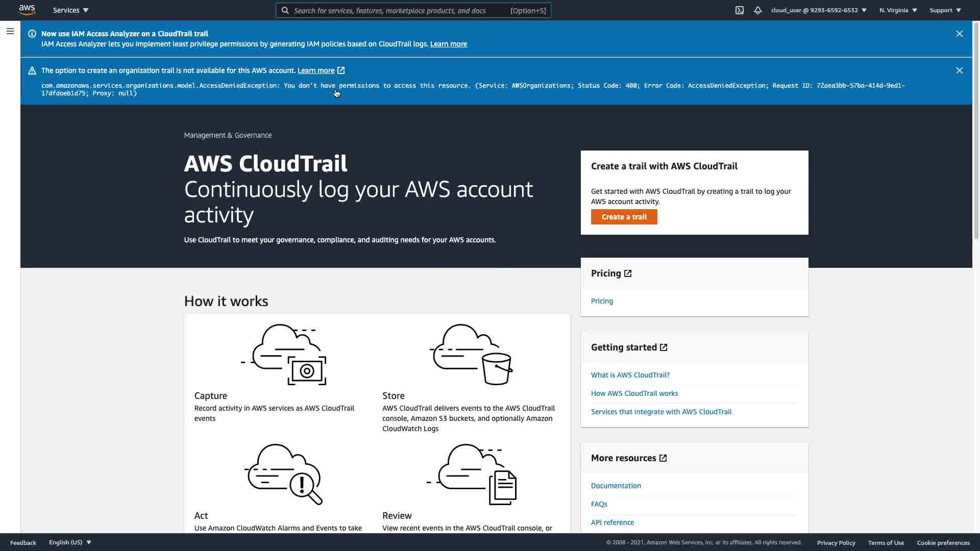Image resolution: width=980 pixels, height=551 pixels.
Task: Click external link icon beside Pricing heading
Action: (x=628, y=273)
